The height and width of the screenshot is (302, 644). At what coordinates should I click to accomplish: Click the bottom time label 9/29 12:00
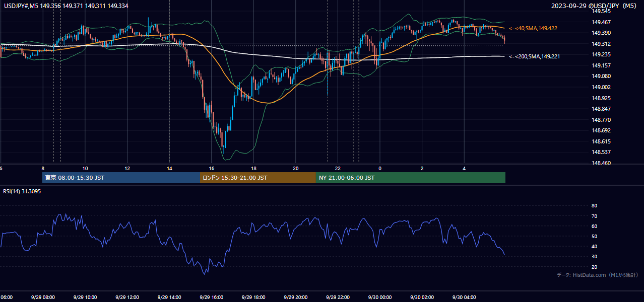tap(127, 297)
